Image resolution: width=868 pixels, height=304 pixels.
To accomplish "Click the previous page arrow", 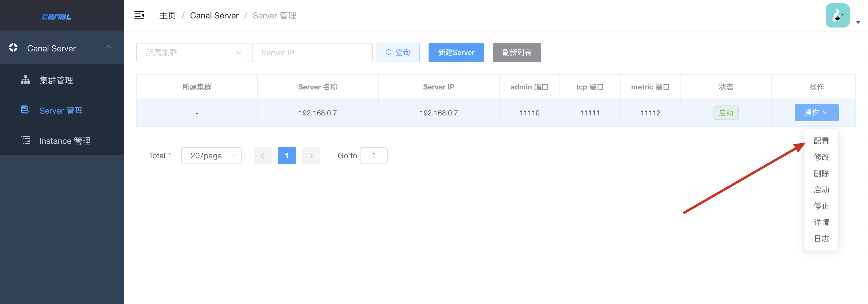I will coord(263,156).
